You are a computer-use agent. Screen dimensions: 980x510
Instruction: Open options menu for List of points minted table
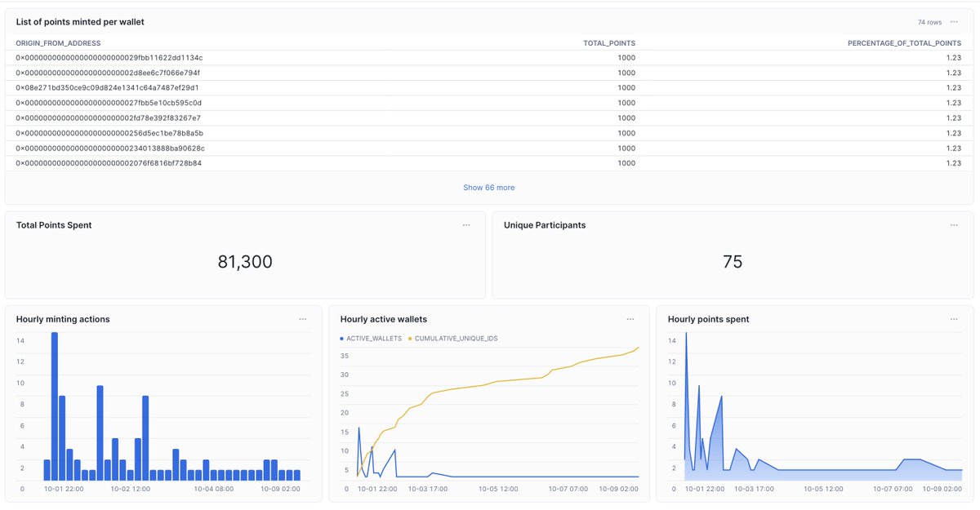[954, 22]
